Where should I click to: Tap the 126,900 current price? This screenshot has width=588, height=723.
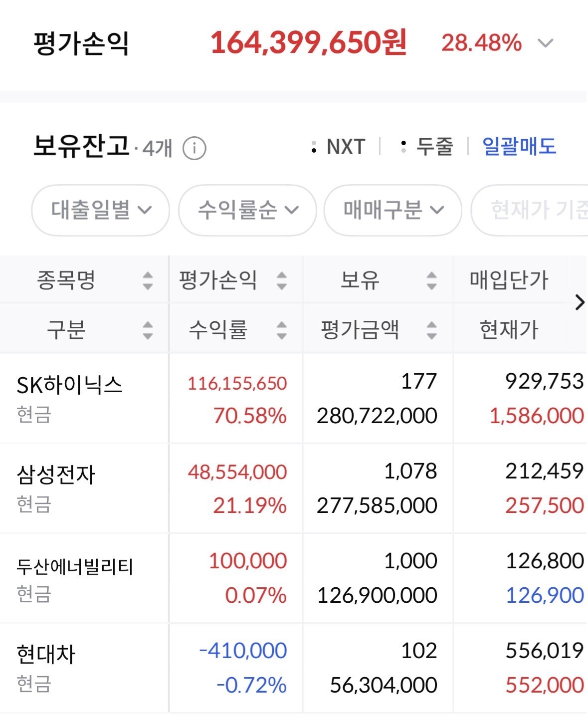click(545, 595)
